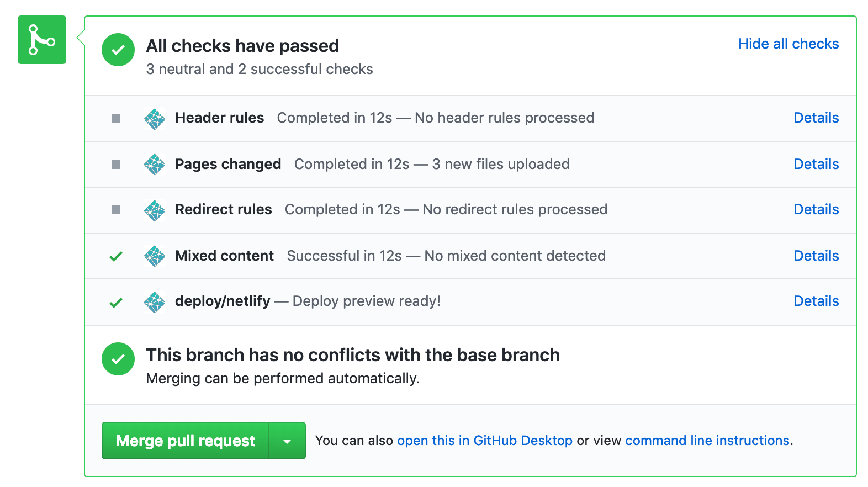Click the neutral square status for Header rules
The height and width of the screenshot is (487, 868).
click(116, 118)
